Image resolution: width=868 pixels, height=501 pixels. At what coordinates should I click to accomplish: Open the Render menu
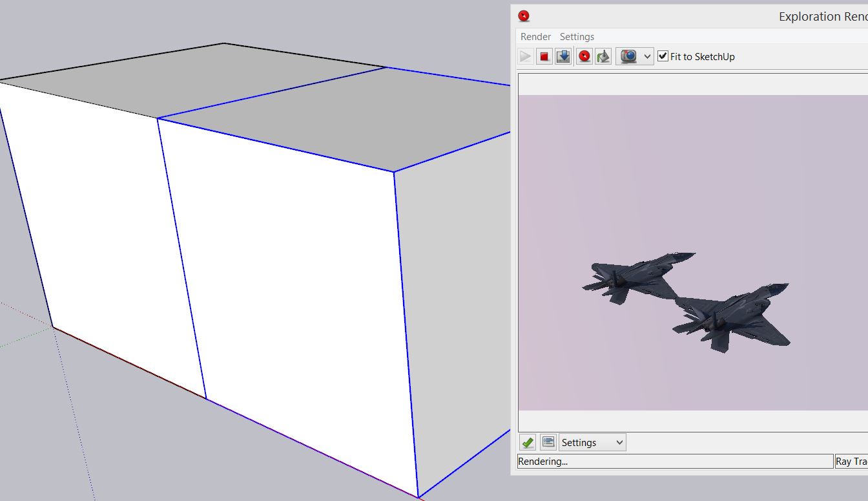(535, 37)
